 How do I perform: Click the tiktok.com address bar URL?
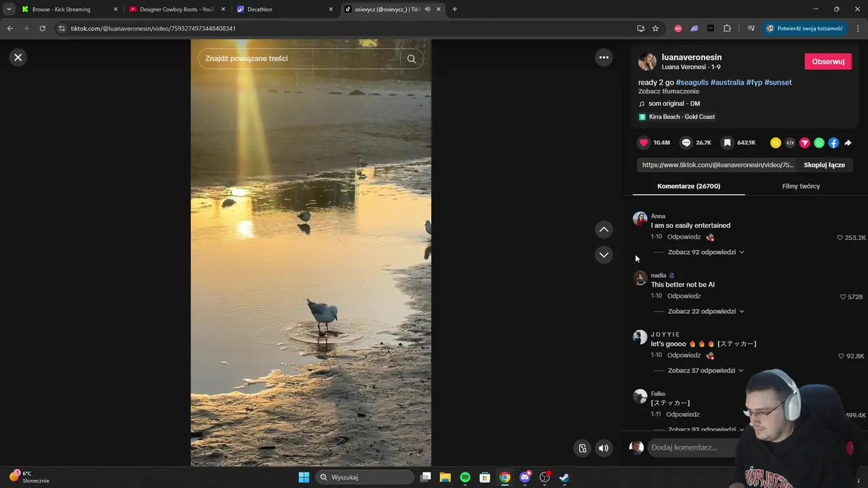pos(153,28)
